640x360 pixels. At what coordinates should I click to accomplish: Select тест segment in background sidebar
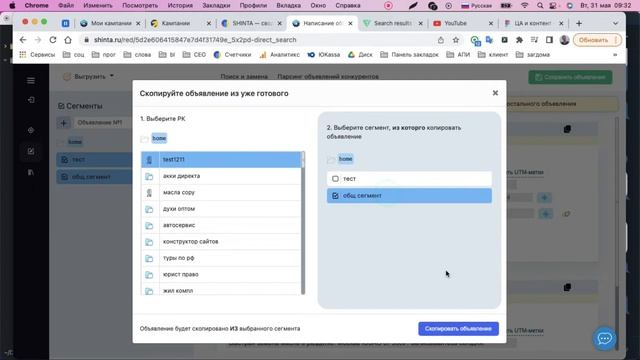(94, 160)
